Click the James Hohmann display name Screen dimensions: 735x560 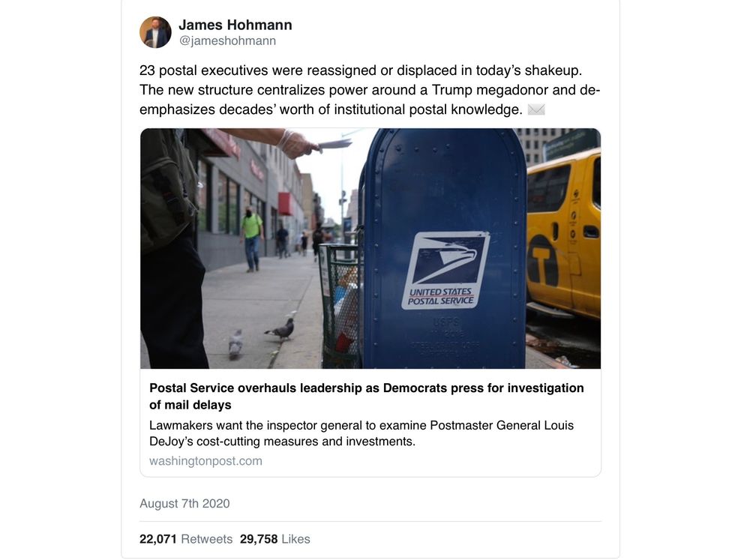[x=235, y=25]
